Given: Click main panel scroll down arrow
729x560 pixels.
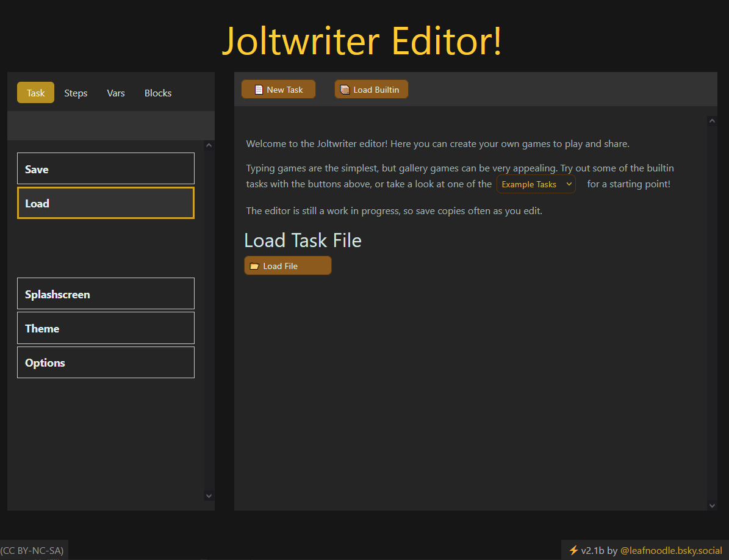Looking at the screenshot, I should click(712, 505).
